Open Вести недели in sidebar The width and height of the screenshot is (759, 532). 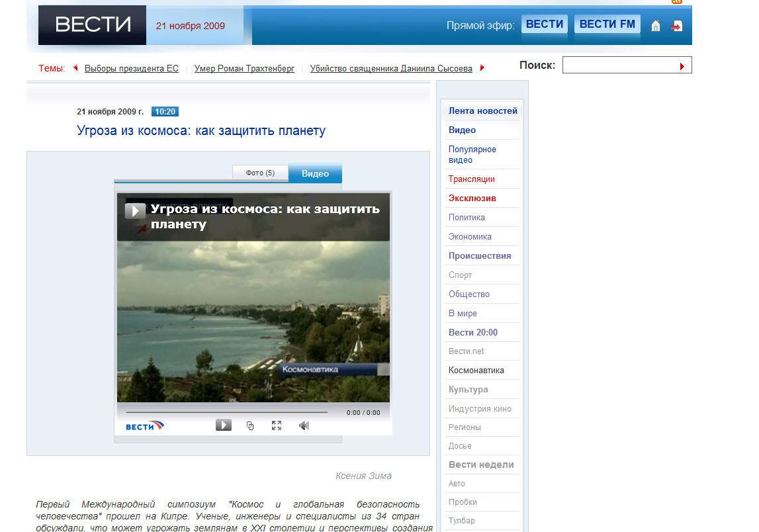[x=481, y=465]
